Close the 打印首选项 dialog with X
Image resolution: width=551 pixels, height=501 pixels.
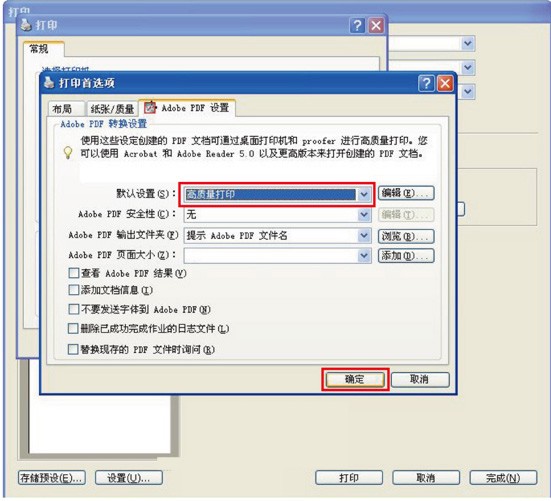445,84
